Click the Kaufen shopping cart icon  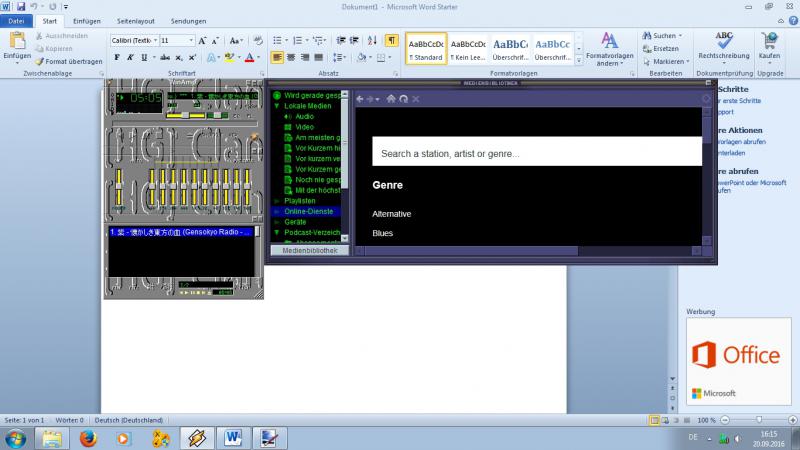[769, 40]
